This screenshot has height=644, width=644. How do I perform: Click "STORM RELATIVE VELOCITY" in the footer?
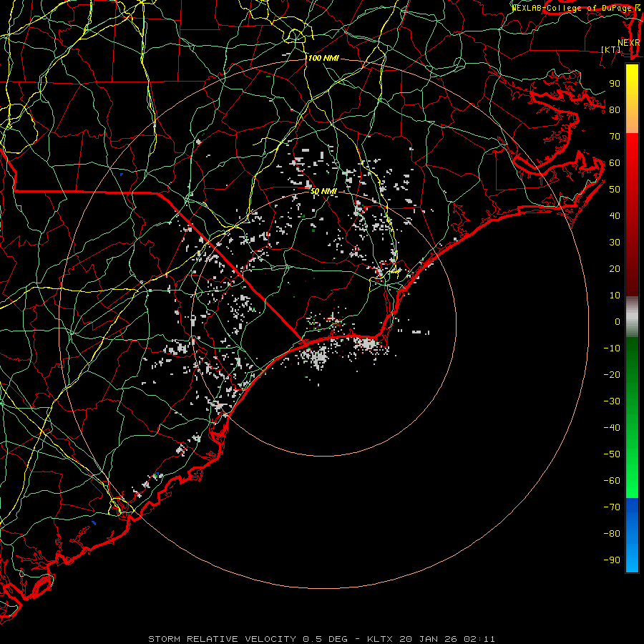click(222, 639)
